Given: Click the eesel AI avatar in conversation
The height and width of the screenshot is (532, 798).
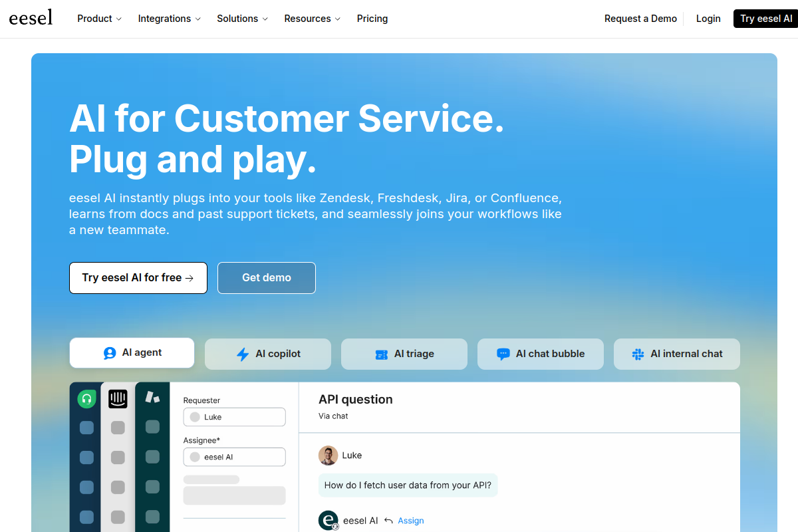Looking at the screenshot, I should click(329, 521).
